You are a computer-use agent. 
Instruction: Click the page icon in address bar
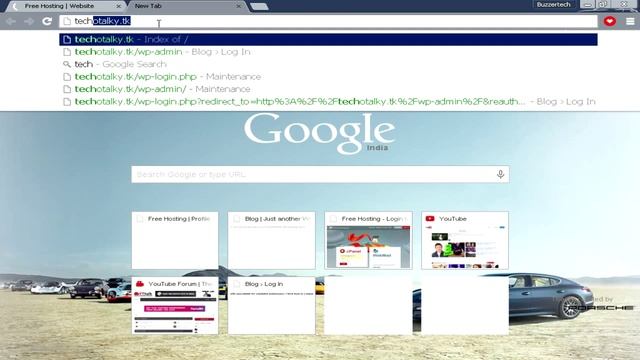(x=67, y=21)
